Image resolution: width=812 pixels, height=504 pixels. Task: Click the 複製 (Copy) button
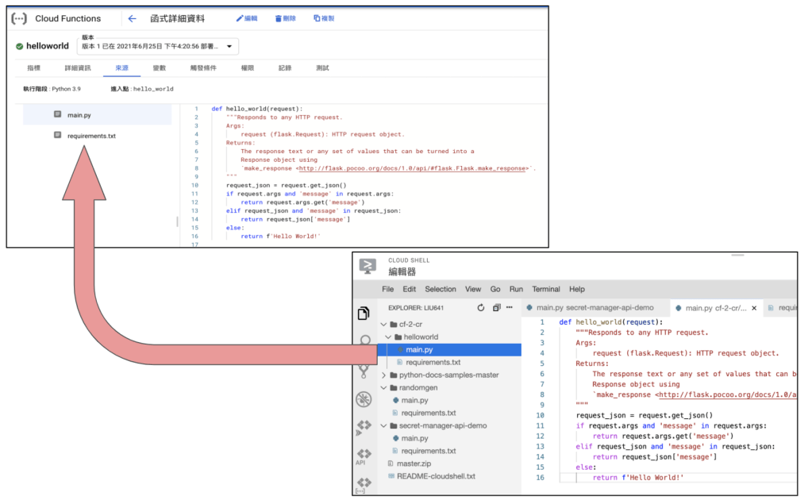323,18
